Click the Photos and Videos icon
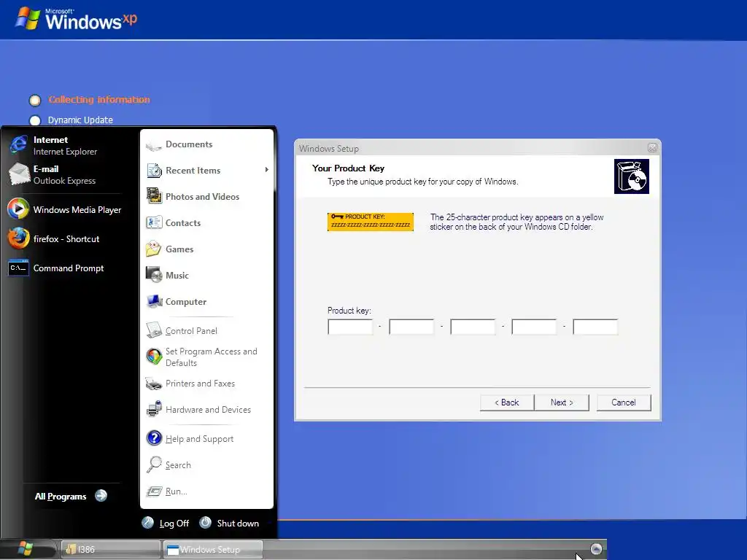This screenshot has height=560, width=747. [x=154, y=195]
